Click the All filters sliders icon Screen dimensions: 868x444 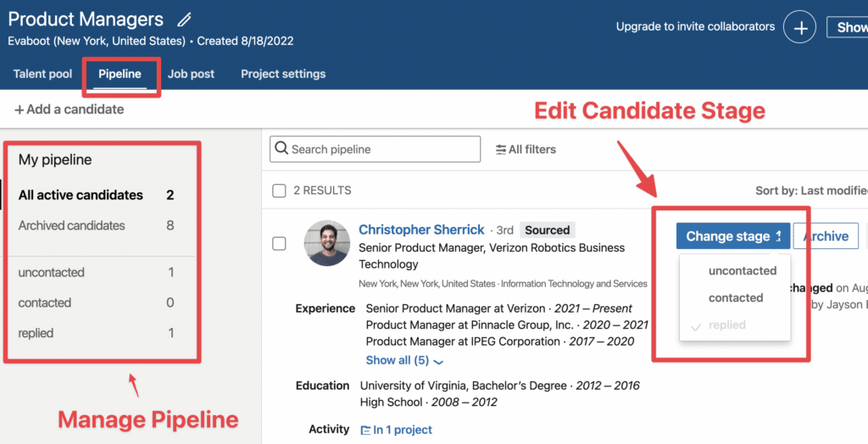[500, 149]
